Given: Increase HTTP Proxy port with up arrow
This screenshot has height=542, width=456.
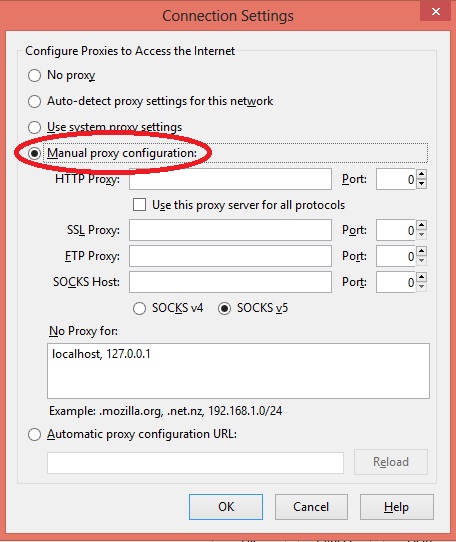Looking at the screenshot, I should click(421, 174).
